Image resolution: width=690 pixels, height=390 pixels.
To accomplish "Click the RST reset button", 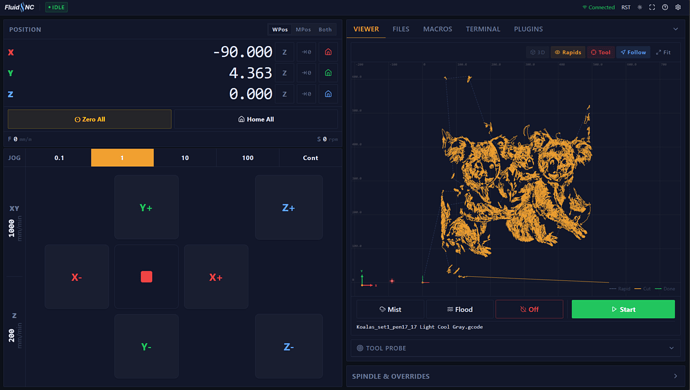I will 626,7.
